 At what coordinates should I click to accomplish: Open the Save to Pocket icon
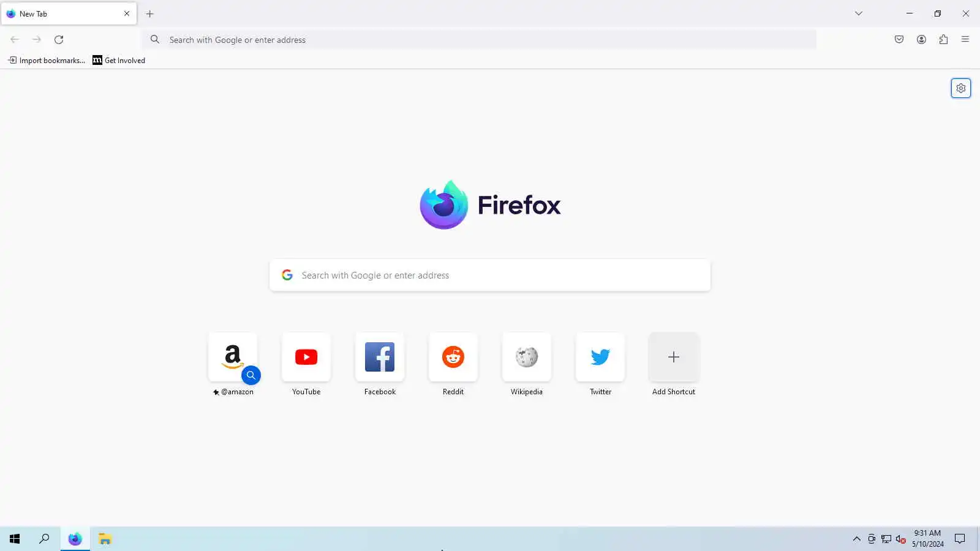pos(899,39)
